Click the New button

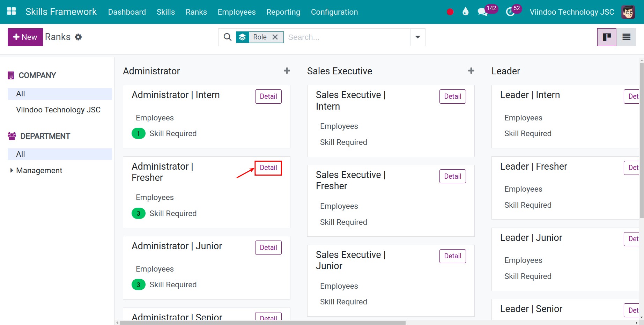point(25,37)
